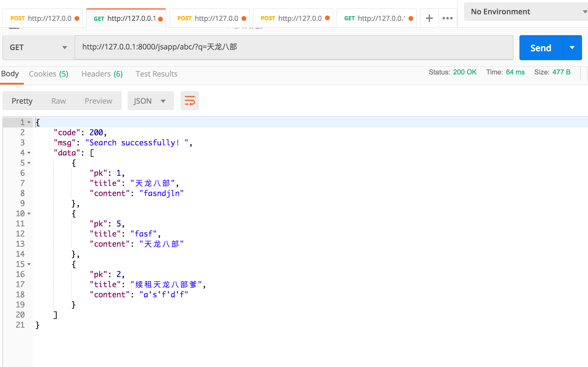This screenshot has width=588, height=367.
Task: Expand the No Environment selector
Action: click(526, 12)
